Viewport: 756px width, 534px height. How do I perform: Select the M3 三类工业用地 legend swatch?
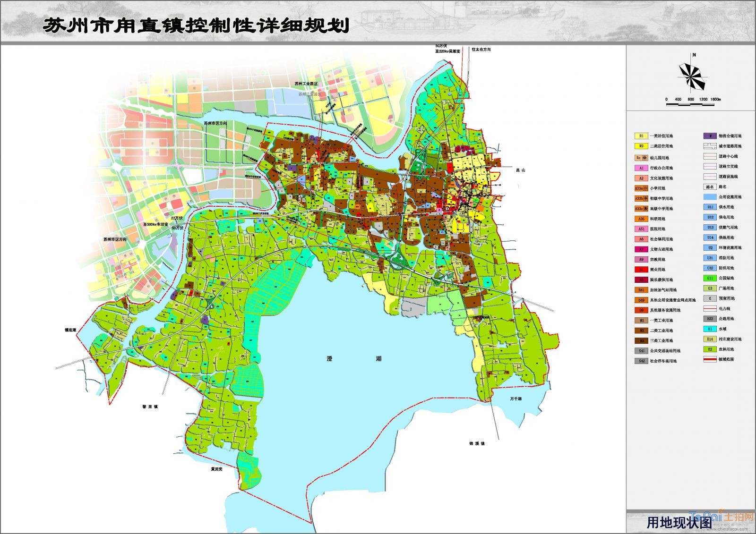tap(641, 341)
